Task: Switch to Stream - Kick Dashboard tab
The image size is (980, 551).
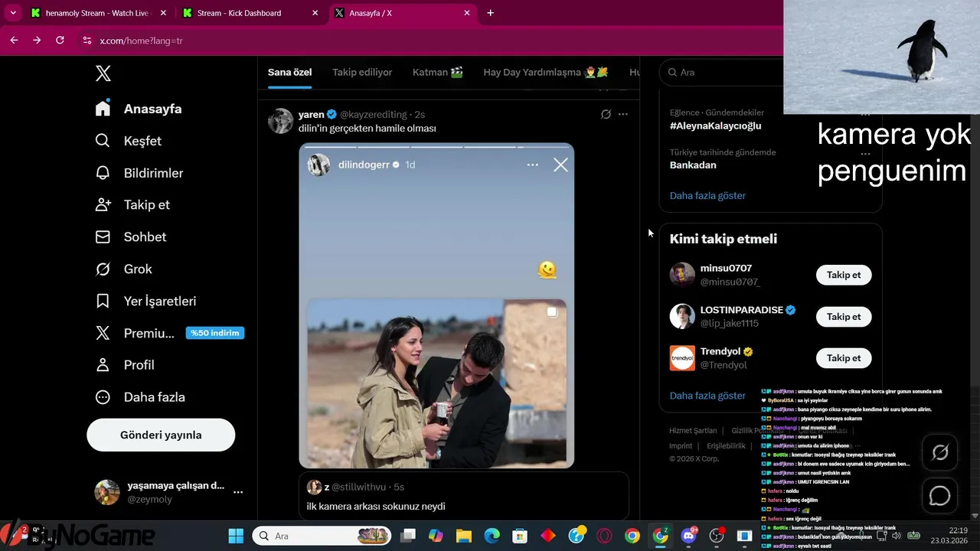Action: pyautogui.click(x=250, y=13)
